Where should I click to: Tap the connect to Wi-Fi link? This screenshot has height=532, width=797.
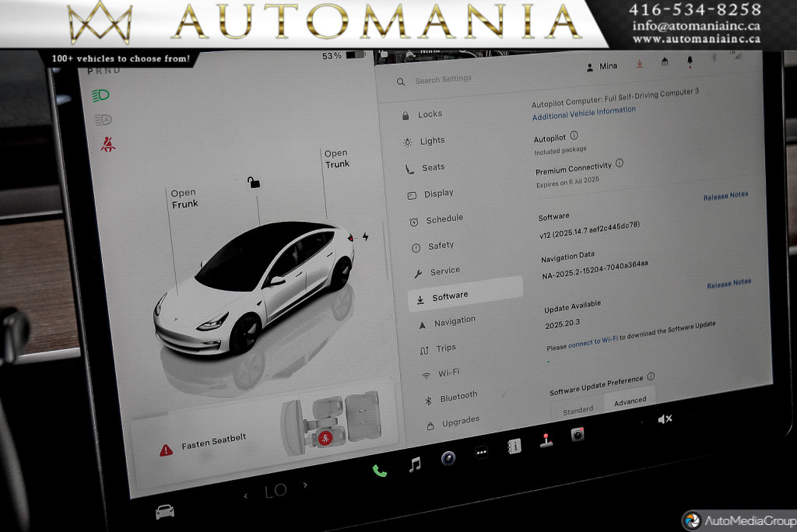point(593,341)
